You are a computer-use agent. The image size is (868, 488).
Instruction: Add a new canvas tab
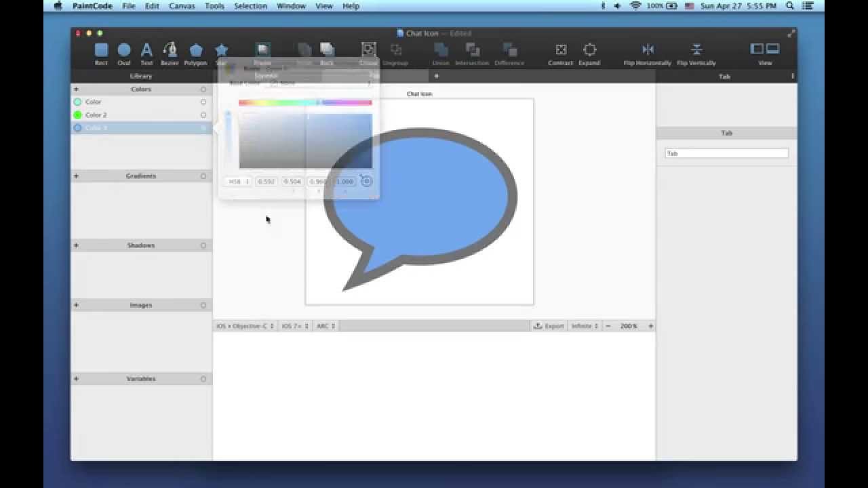point(437,76)
